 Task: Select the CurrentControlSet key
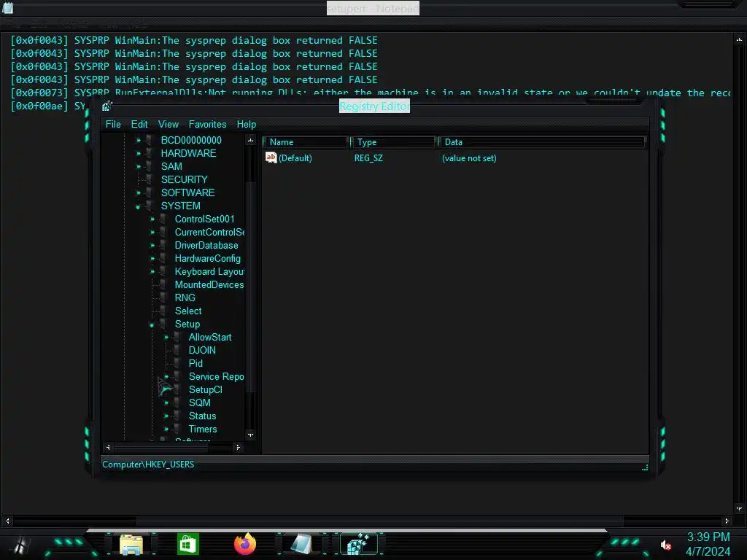(209, 233)
